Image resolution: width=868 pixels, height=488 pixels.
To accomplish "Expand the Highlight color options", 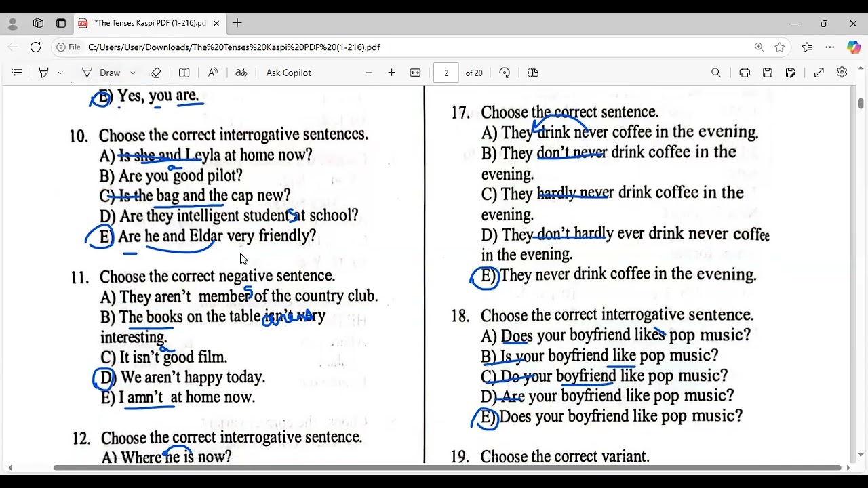I will click(x=60, y=73).
